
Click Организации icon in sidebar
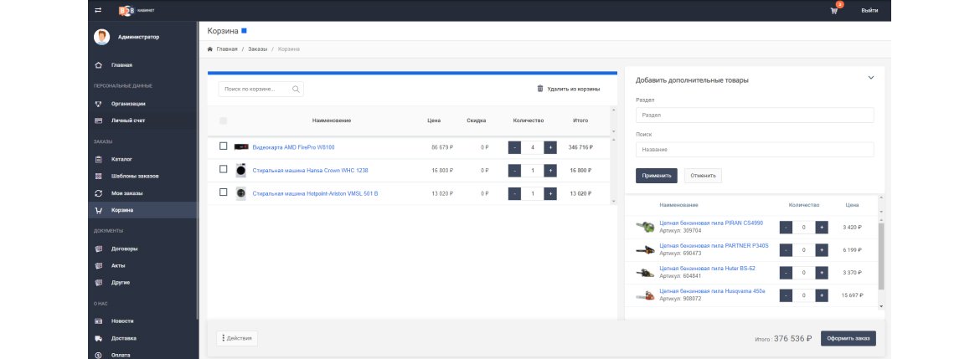(x=98, y=104)
